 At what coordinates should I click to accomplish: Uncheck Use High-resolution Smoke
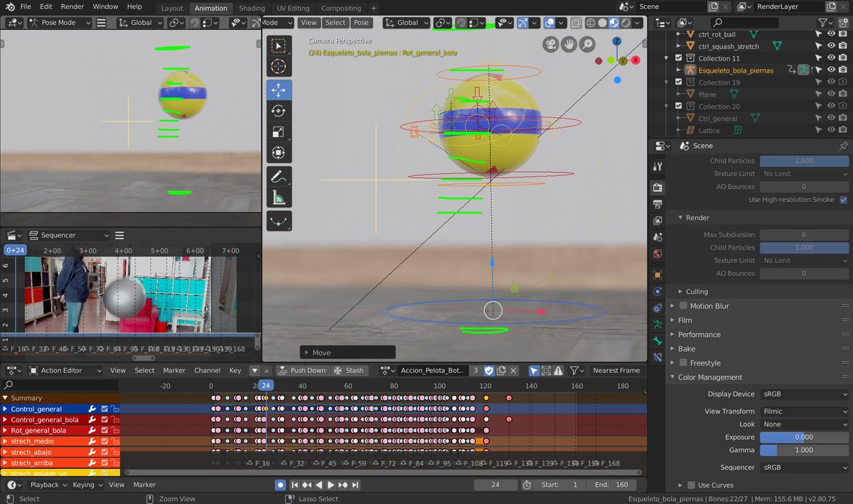[x=843, y=200]
